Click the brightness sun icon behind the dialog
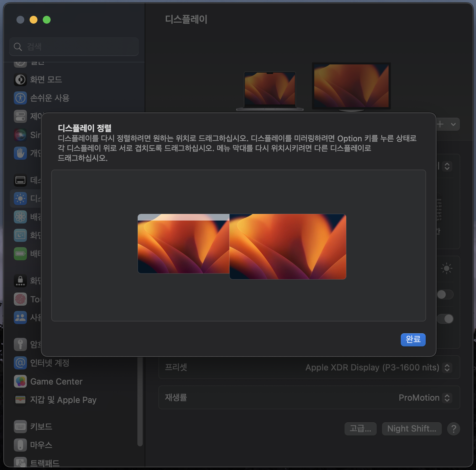This screenshot has height=470, width=476. (446, 269)
